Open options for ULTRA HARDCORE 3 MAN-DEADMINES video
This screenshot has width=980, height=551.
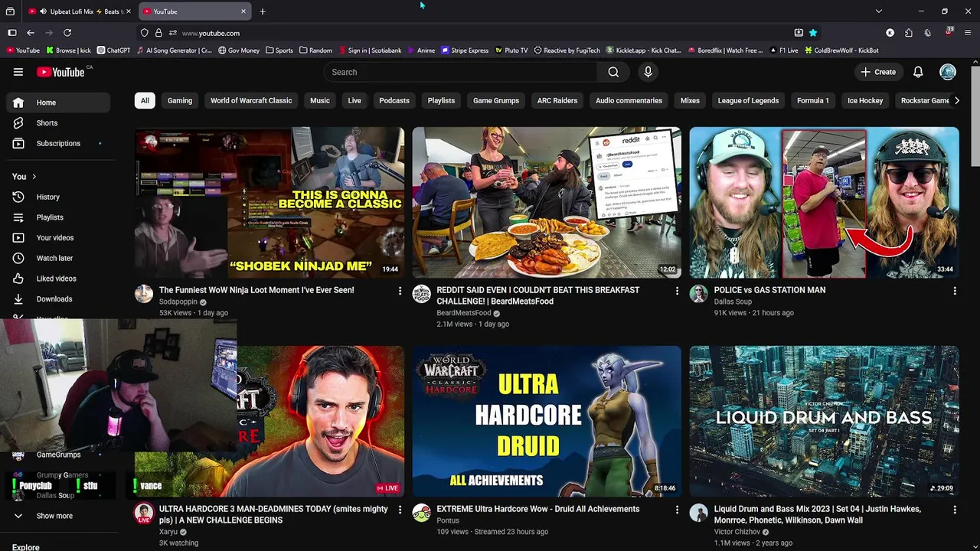tap(400, 510)
